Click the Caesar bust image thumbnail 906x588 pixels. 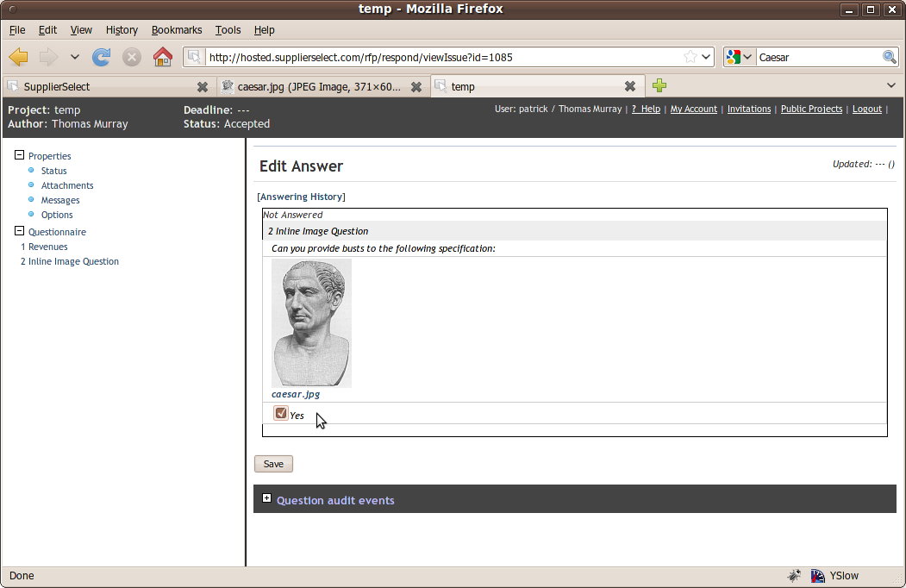[x=311, y=322]
